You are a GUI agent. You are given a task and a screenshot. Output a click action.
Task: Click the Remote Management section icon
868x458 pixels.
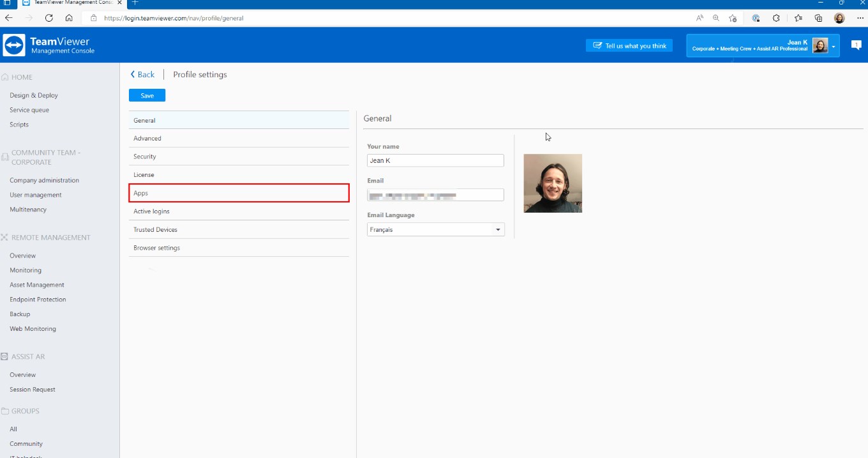tap(5, 238)
